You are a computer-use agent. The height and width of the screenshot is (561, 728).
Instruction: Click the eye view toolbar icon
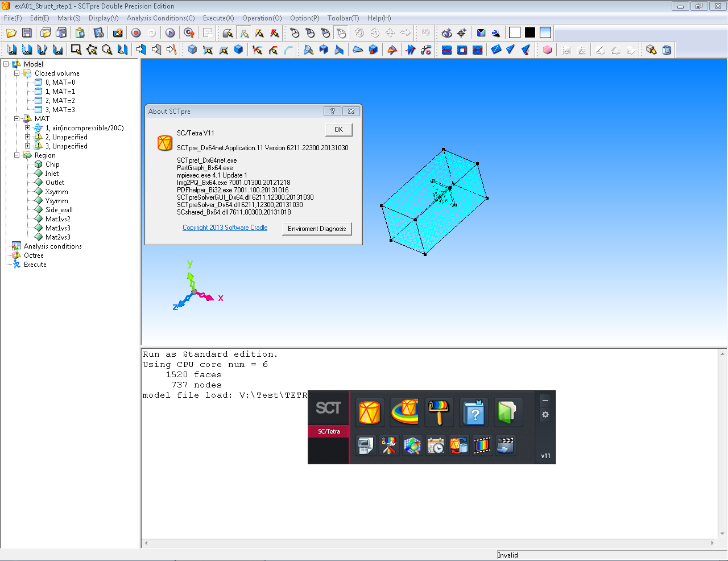pyautogui.click(x=446, y=33)
